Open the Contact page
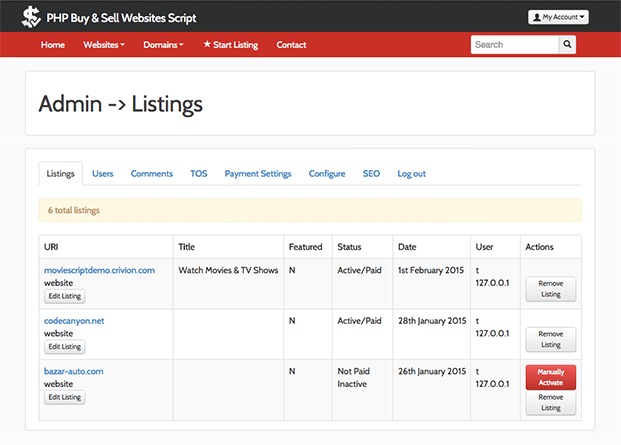 click(291, 45)
